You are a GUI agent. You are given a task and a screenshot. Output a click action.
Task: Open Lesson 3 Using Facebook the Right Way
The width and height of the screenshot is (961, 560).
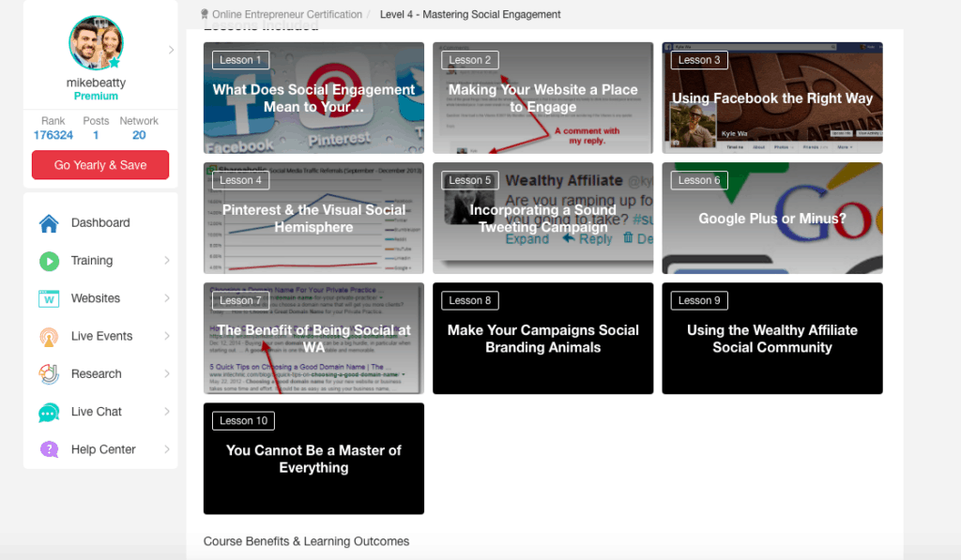click(x=772, y=98)
